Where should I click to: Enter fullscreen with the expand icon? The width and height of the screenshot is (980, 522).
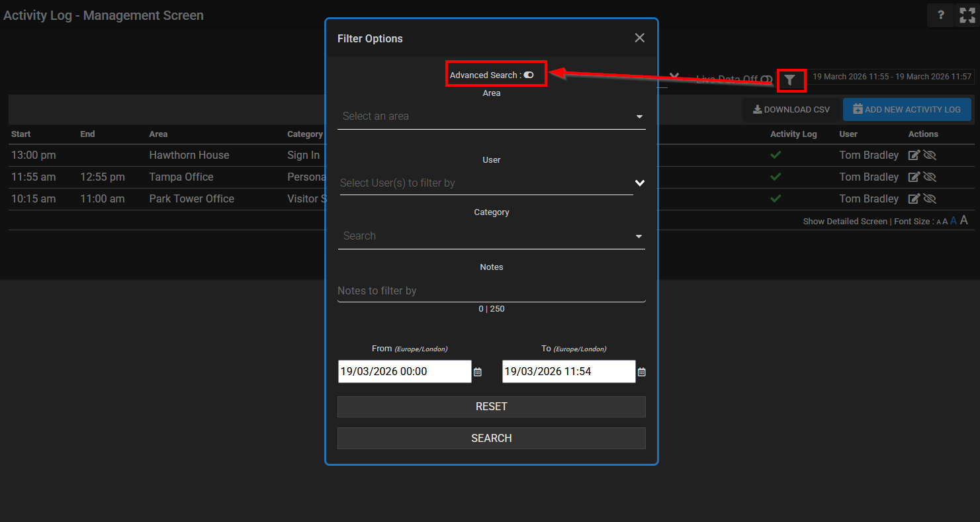(967, 15)
